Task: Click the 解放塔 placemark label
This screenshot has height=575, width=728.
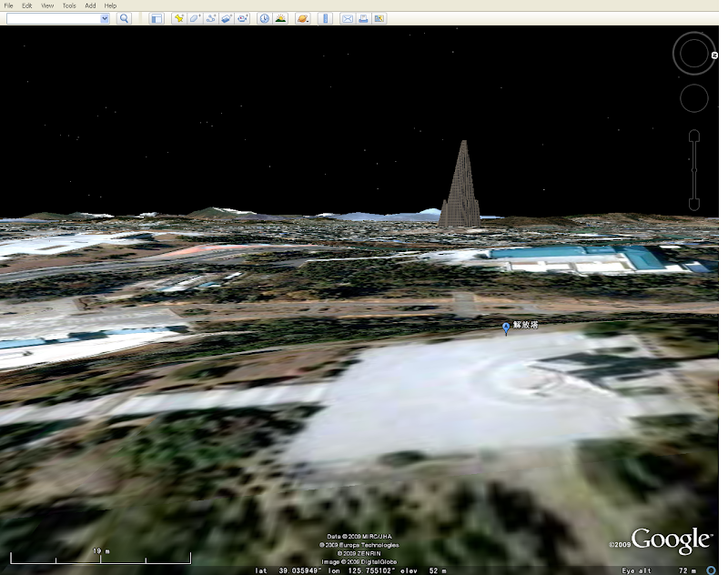Action: 525,325
